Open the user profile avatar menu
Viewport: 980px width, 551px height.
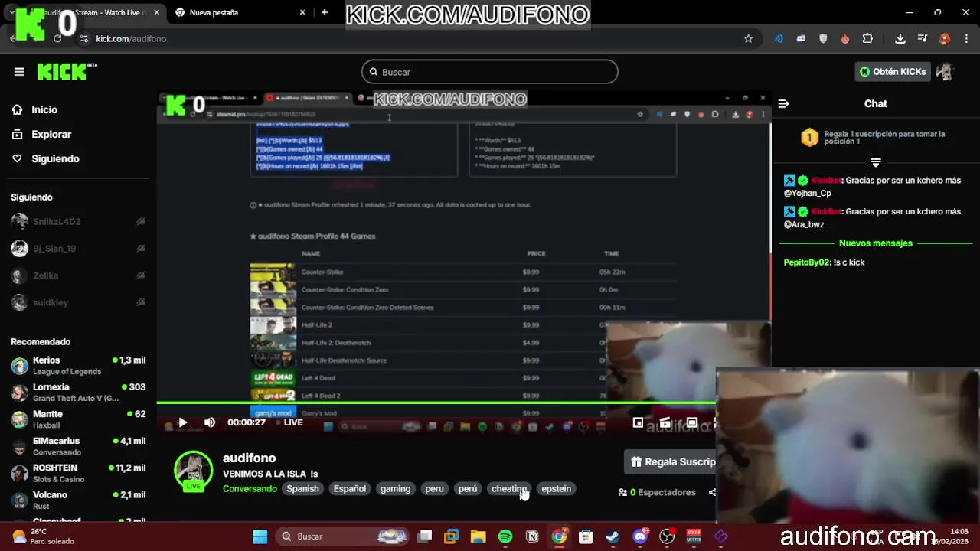[x=945, y=72]
